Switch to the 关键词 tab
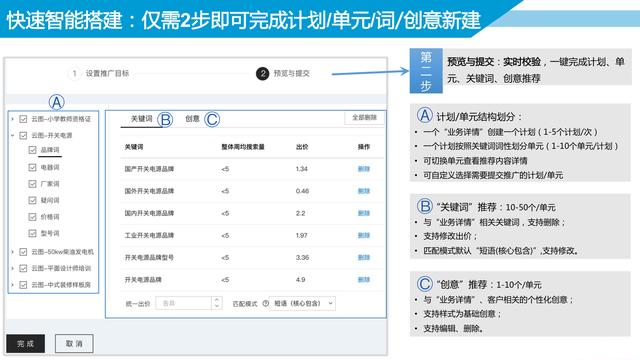Screen dimensions: 640x360 [141, 119]
